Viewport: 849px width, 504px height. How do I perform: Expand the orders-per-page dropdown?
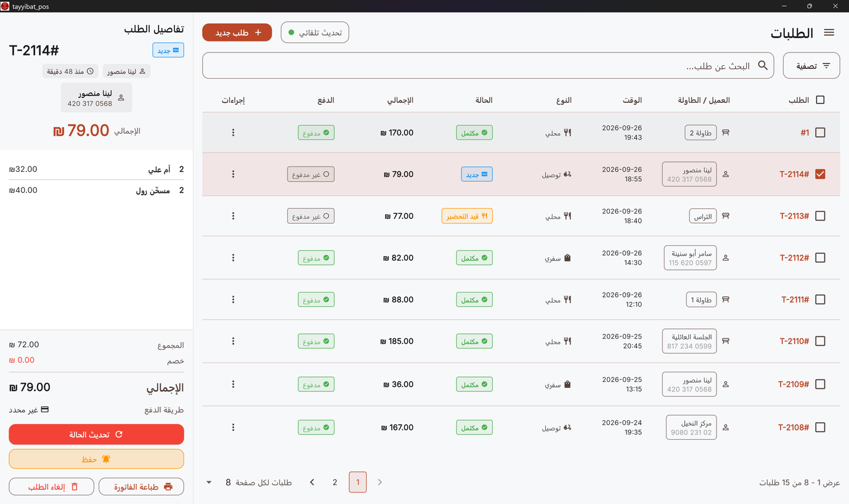pyautogui.click(x=209, y=482)
